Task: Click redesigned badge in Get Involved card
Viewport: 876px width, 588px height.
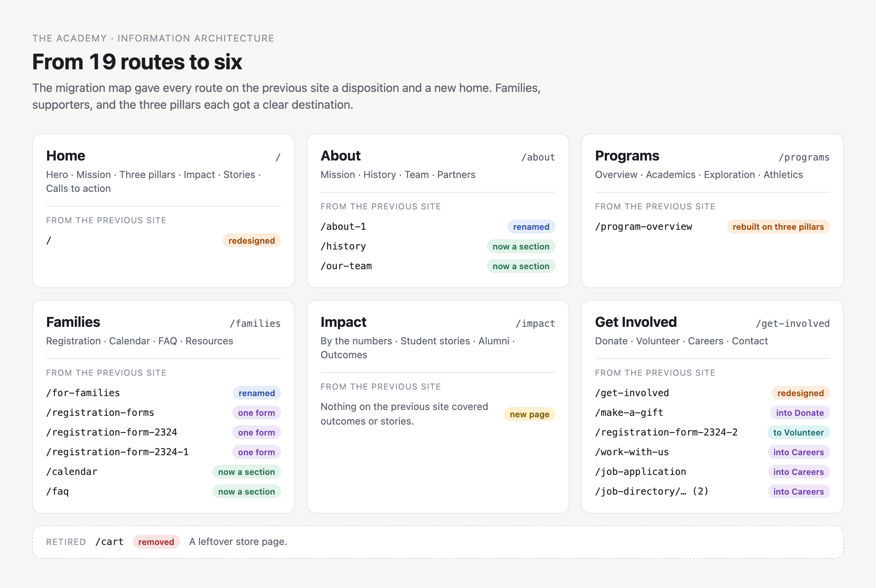Action: (x=800, y=392)
